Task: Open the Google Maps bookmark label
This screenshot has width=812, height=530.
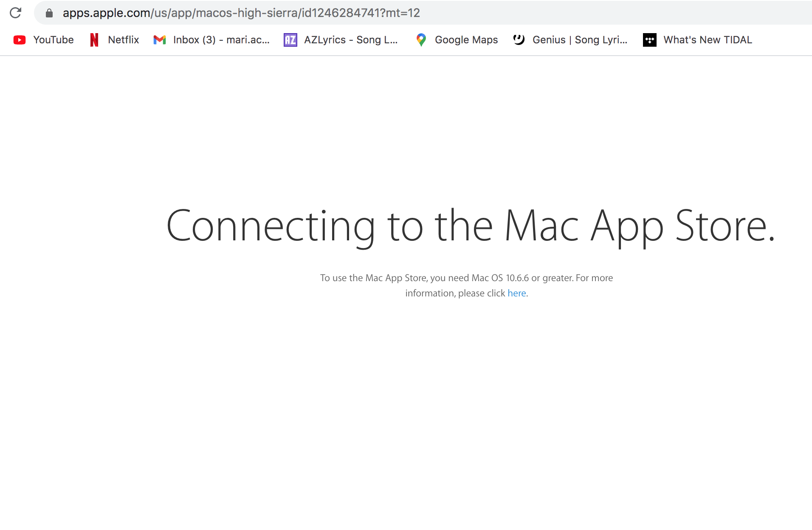Action: 466,39
